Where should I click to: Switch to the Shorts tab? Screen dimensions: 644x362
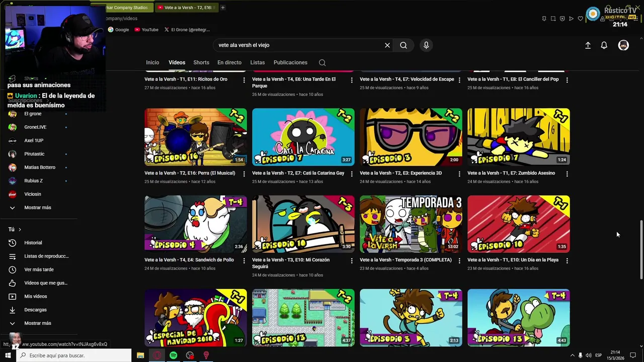tap(201, 63)
